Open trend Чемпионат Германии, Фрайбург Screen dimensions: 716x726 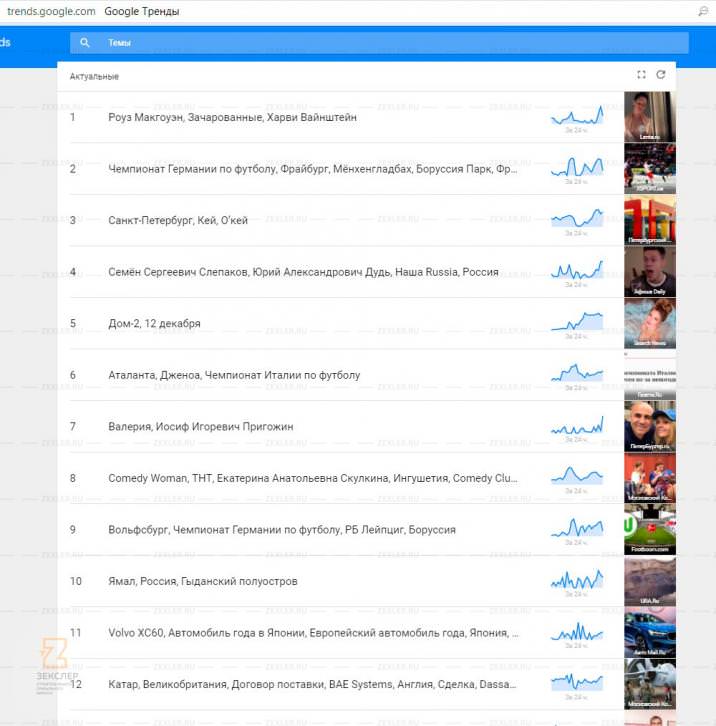pyautogui.click(x=313, y=169)
